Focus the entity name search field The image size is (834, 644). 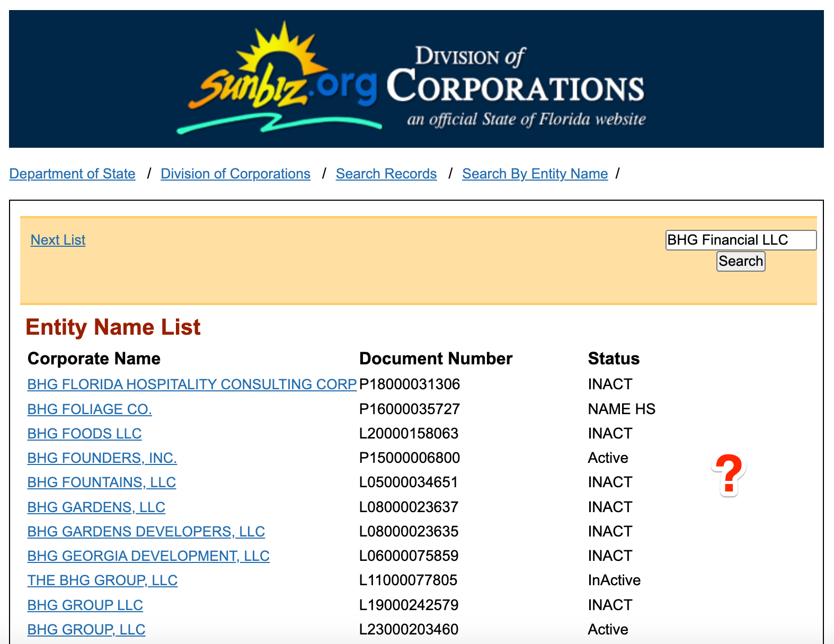point(741,240)
